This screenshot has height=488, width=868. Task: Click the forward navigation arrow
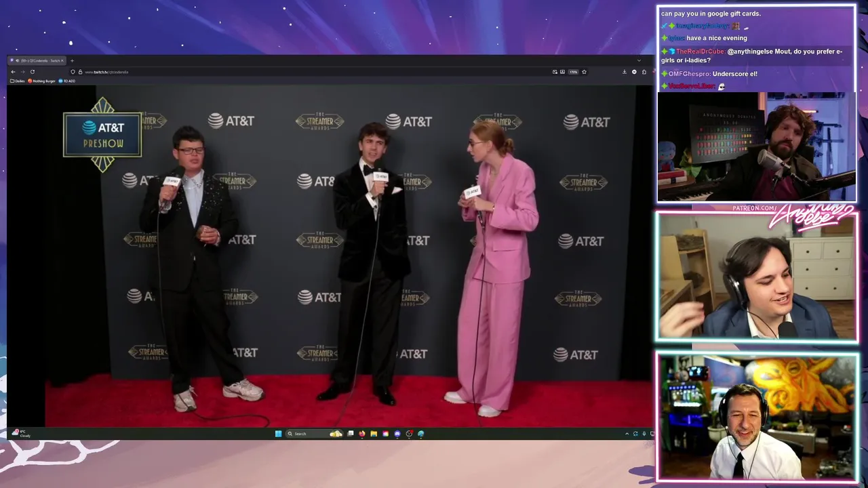pos(22,72)
